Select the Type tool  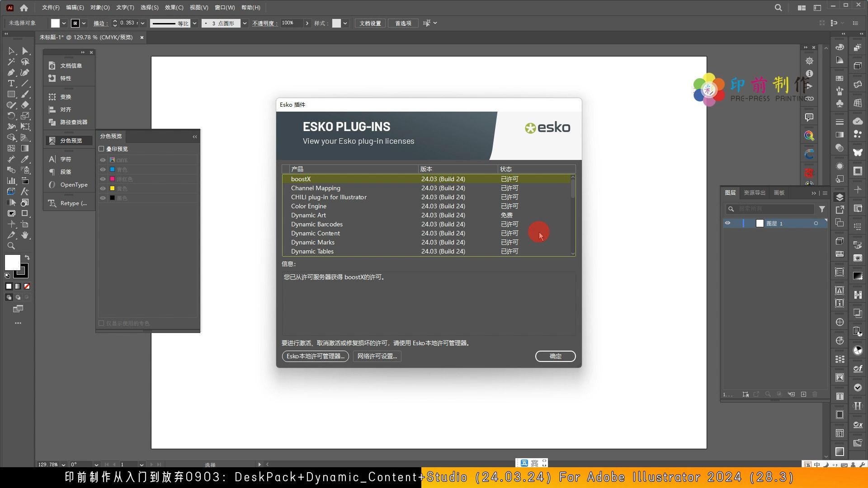[11, 84]
